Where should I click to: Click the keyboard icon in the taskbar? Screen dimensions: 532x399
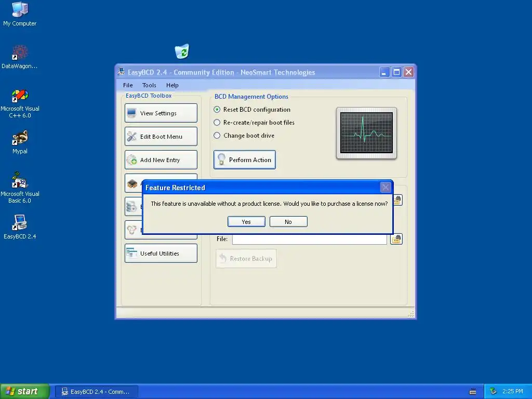click(473, 392)
